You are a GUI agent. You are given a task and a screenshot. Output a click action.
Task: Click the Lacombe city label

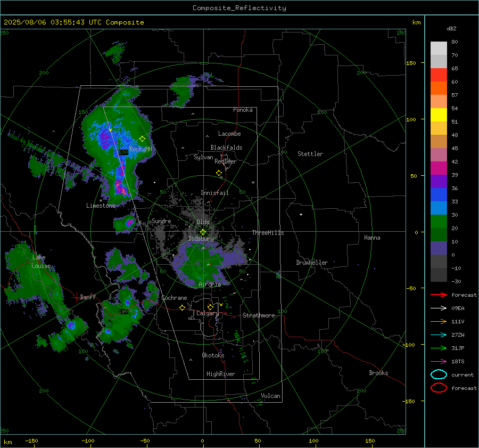point(229,134)
